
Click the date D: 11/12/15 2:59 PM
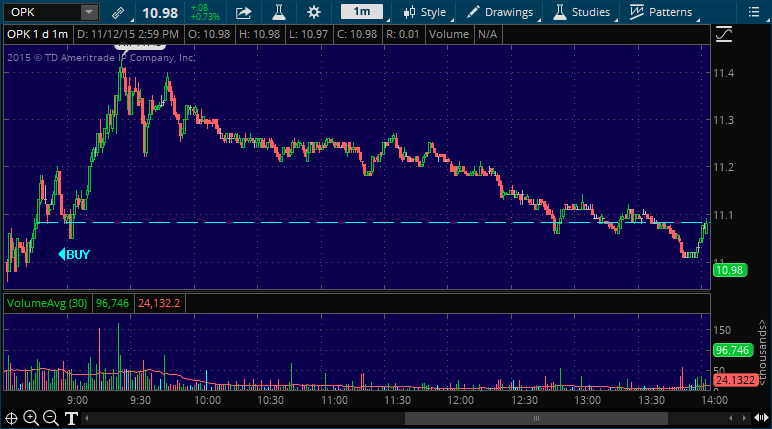tap(128, 34)
